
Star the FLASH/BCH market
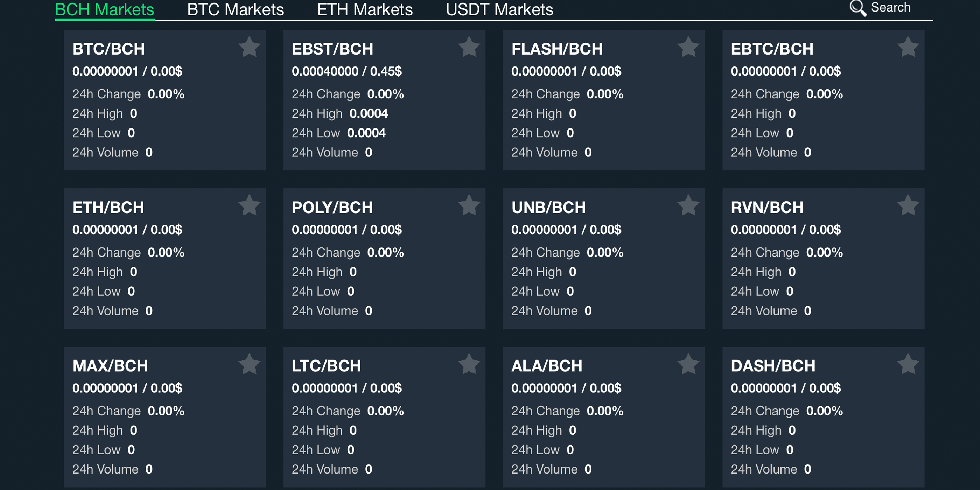click(688, 47)
